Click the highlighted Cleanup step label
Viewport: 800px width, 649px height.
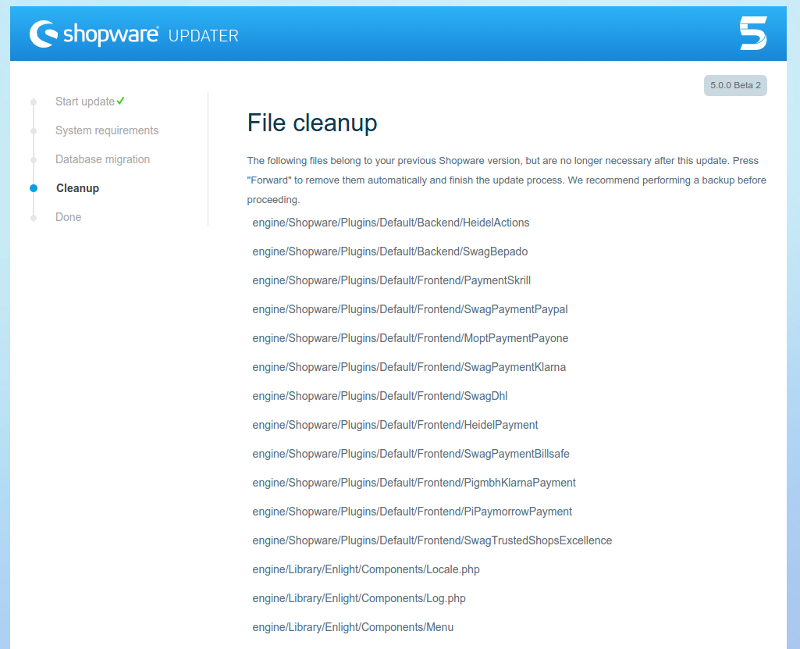click(77, 188)
